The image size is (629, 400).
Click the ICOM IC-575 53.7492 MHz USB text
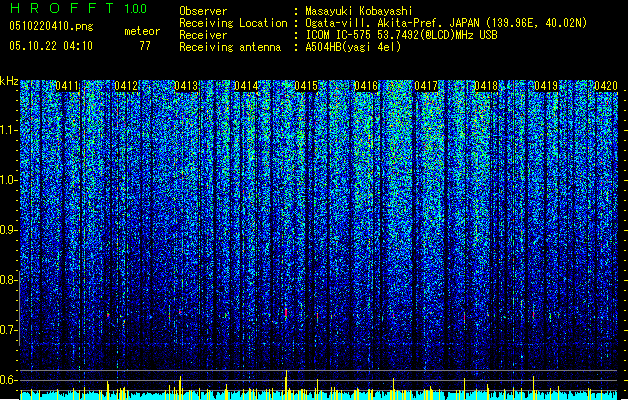401,35
